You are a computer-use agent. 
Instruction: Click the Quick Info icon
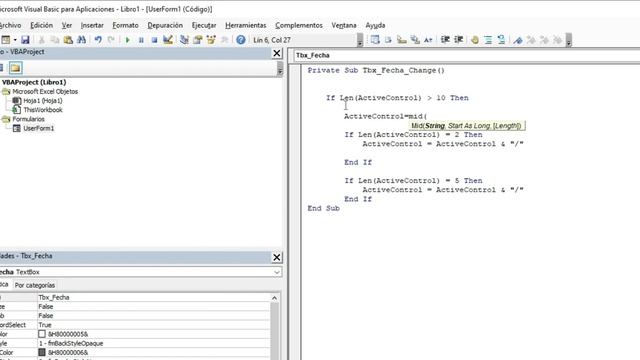(x=402, y=40)
